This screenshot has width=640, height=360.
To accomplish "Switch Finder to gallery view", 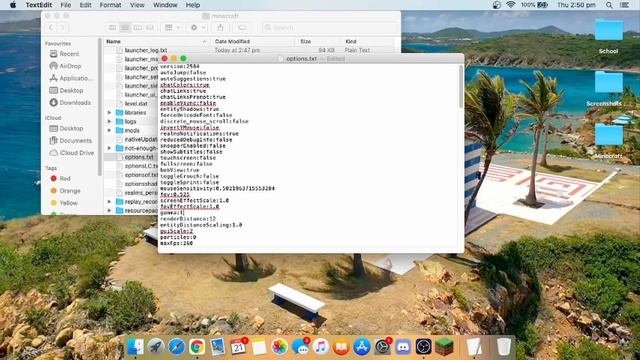I will click(150, 27).
